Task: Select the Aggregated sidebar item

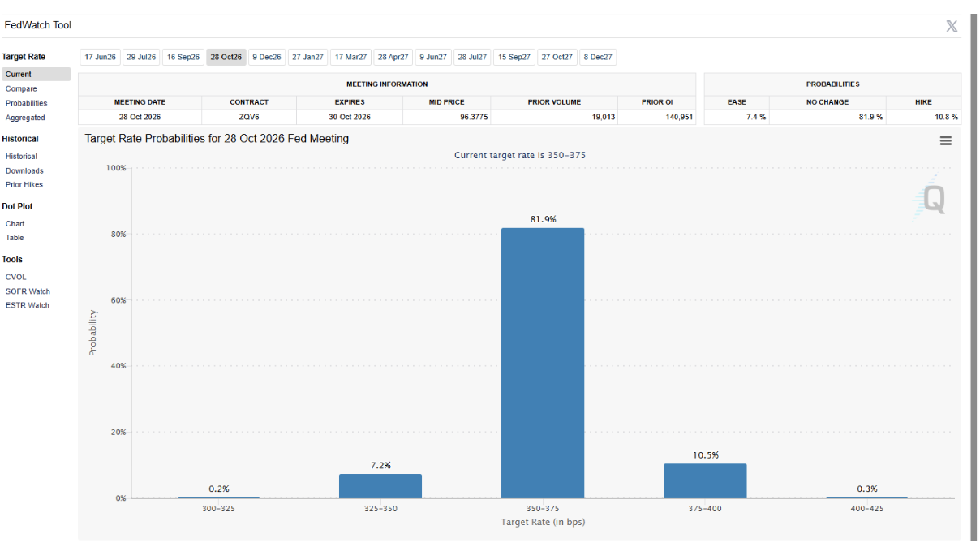Action: click(x=25, y=118)
